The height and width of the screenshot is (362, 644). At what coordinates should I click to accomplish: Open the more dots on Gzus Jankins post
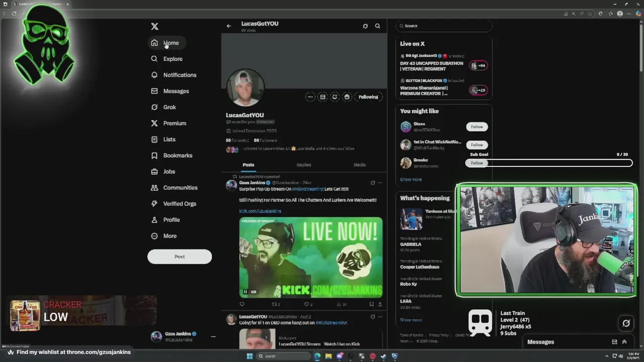(x=380, y=183)
